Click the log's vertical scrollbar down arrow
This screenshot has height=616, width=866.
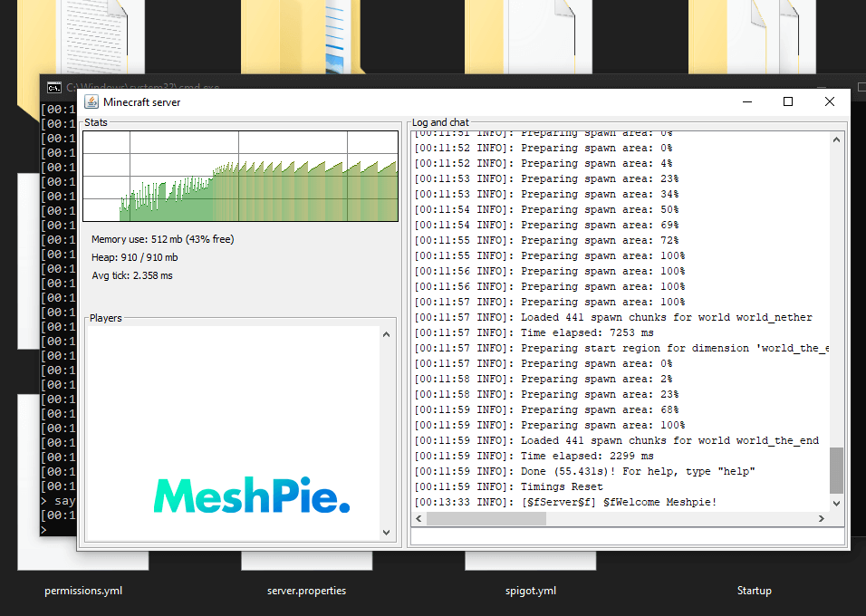(x=836, y=504)
